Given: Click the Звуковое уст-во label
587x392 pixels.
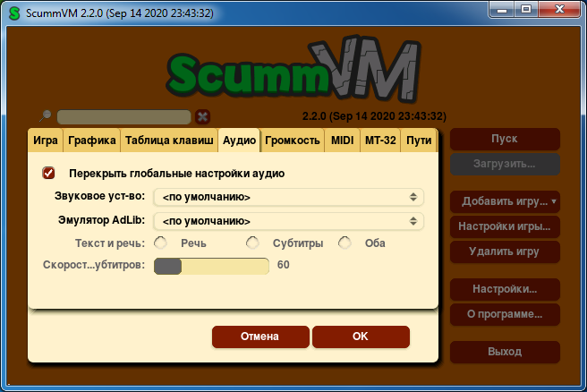Looking at the screenshot, I should 99,196.
